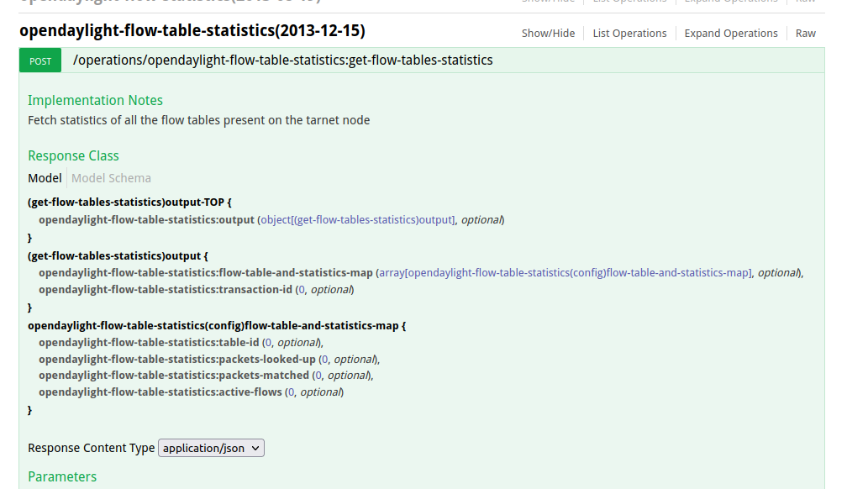Click the opendaylight-flow-table-statistics(2013-12-15) title

tap(192, 32)
